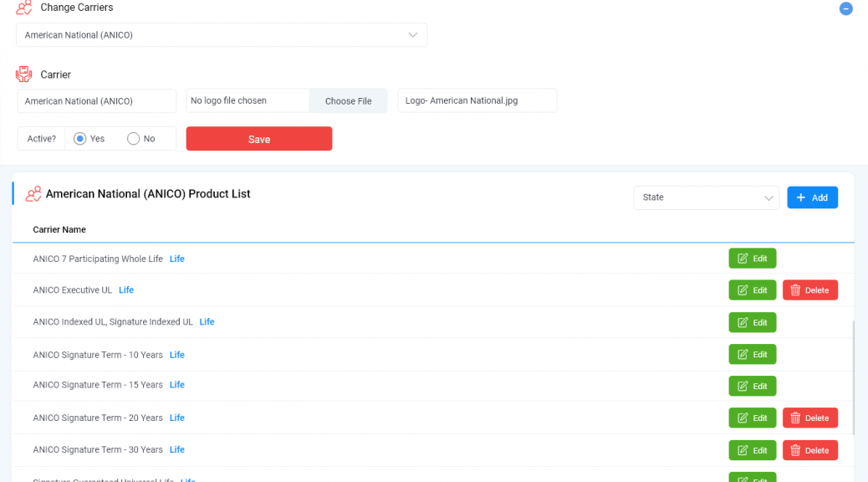
Task: Open the State dropdown
Action: click(707, 197)
